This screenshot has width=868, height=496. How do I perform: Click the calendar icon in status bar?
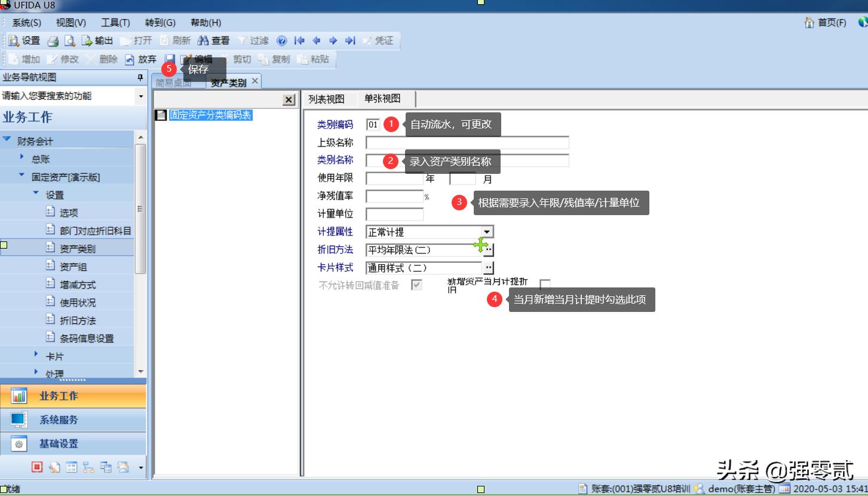click(784, 489)
